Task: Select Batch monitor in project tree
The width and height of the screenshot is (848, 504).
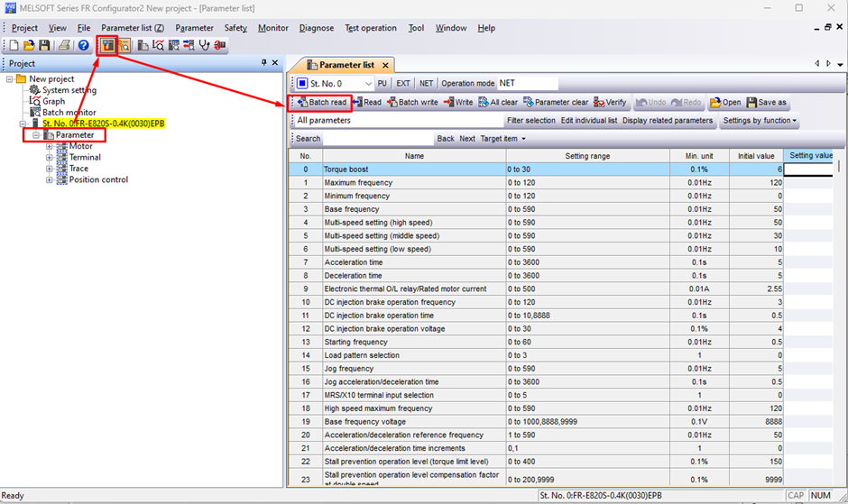Action: click(69, 113)
